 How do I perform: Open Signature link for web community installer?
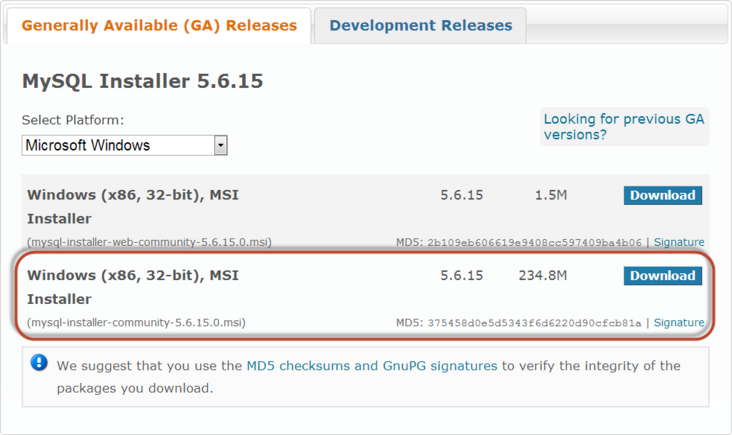pos(679,242)
